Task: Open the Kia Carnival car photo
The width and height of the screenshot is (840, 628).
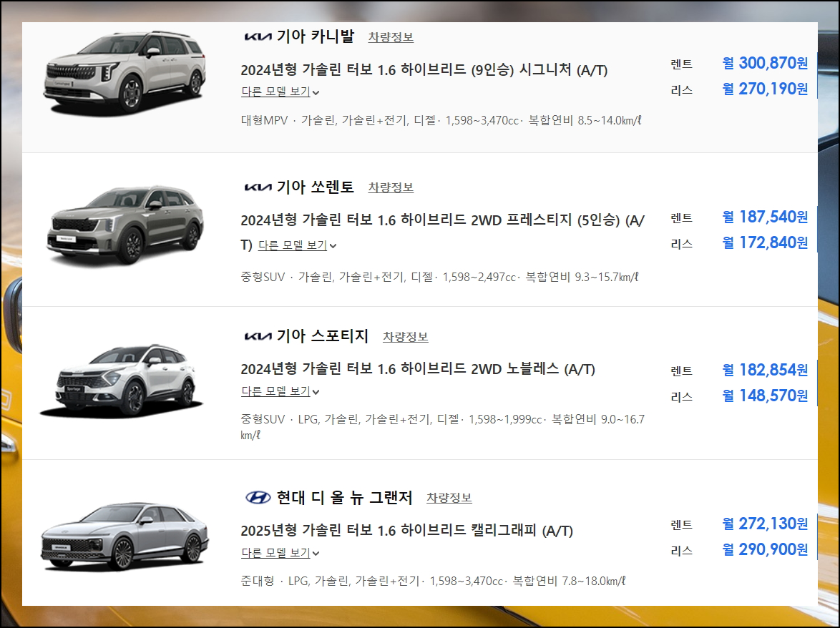Action: 124,72
